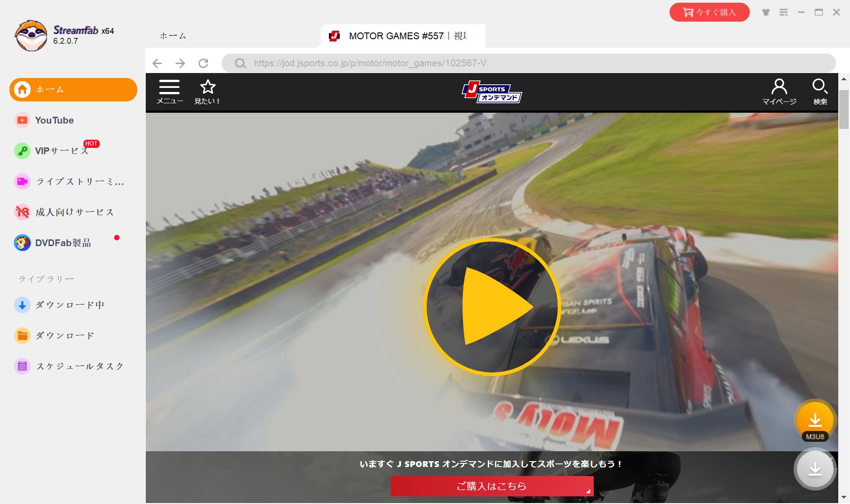Open the ホーム sidebar item
850x504 pixels.
(x=73, y=89)
